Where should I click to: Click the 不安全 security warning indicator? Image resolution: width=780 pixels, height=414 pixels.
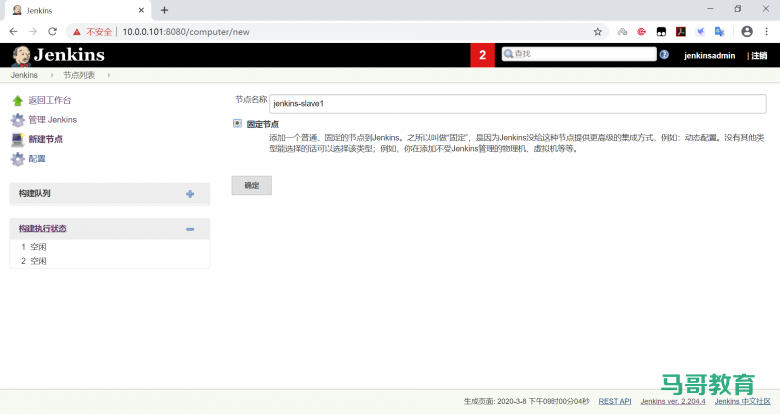93,32
